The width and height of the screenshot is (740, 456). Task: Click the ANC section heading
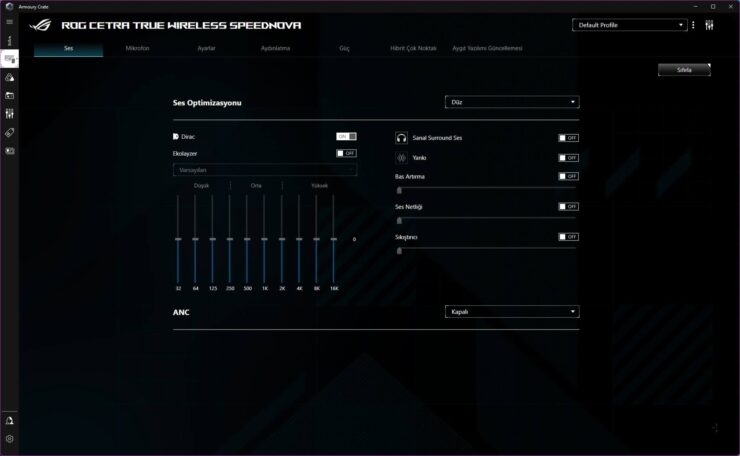[181, 312]
